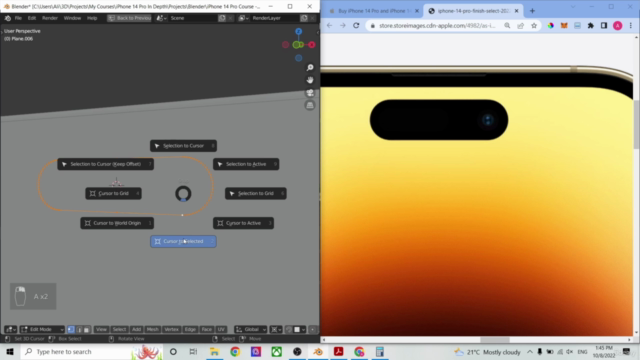Choose Cursor to Selected in the snap pie menu

tap(183, 241)
